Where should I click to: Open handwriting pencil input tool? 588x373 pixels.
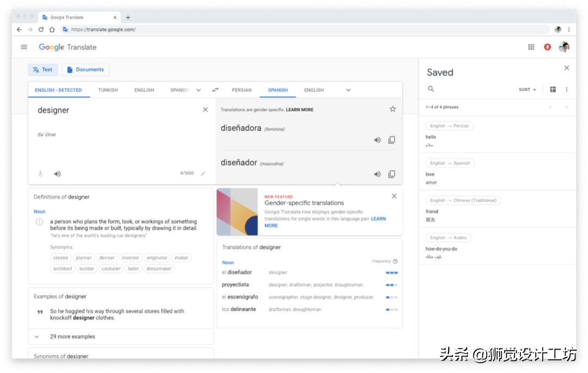click(203, 173)
